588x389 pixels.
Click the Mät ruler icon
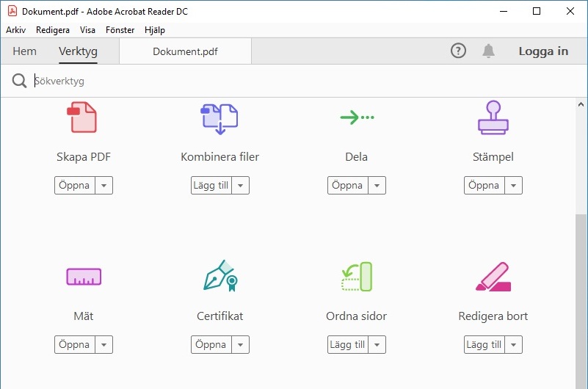coord(84,277)
